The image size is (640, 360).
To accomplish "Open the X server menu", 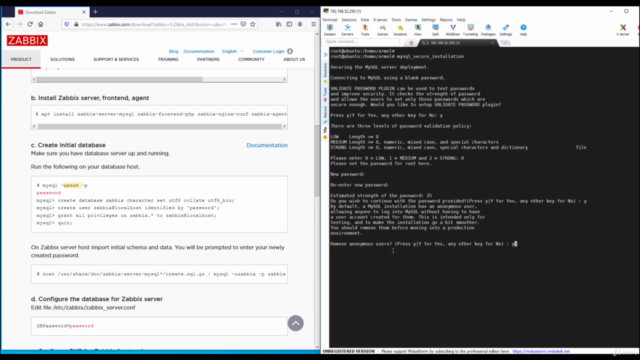I will pos(380,20).
